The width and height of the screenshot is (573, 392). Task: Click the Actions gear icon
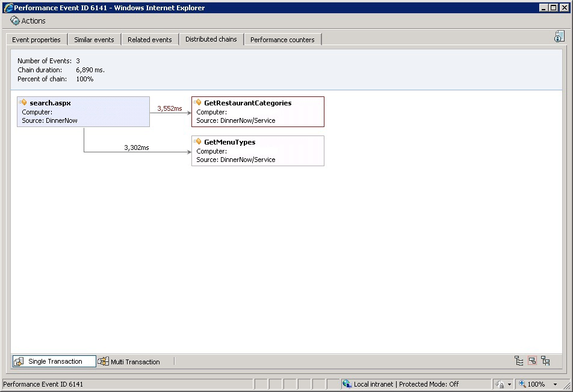14,20
